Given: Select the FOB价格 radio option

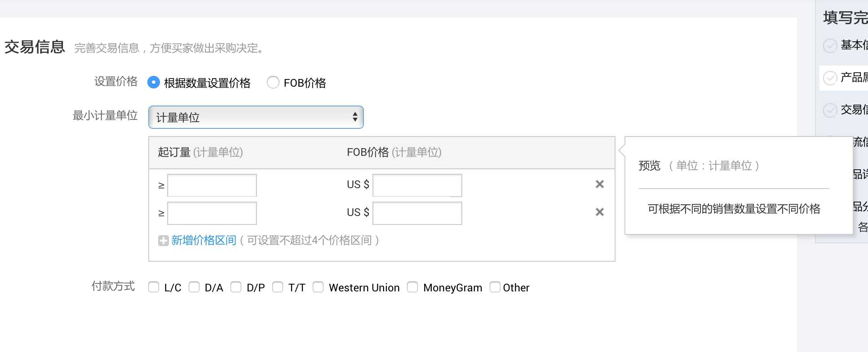Looking at the screenshot, I should tap(273, 82).
